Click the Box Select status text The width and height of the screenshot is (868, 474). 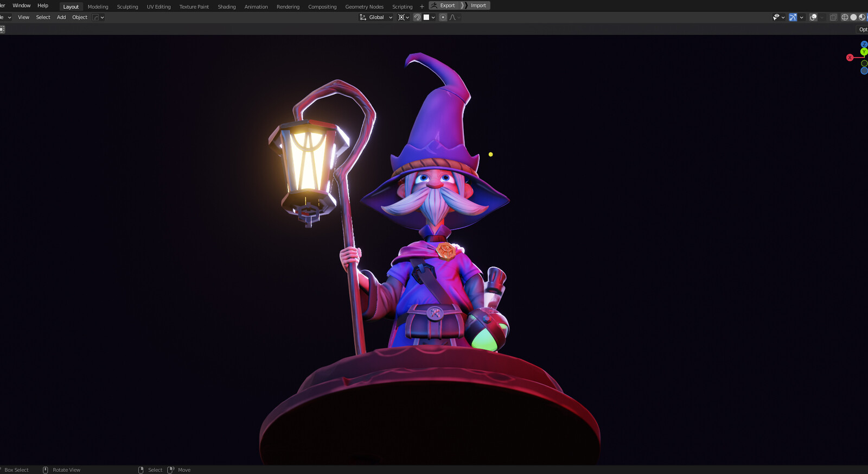coord(16,470)
